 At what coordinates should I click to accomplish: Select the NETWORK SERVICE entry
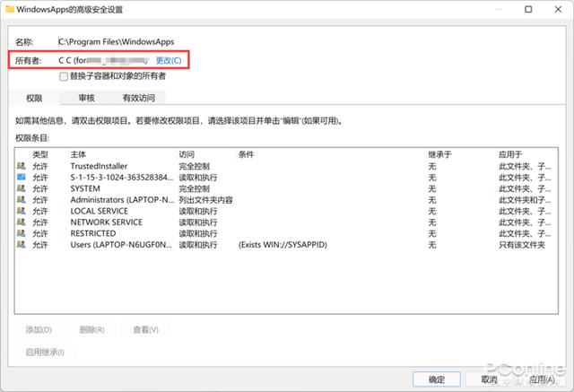(x=286, y=222)
